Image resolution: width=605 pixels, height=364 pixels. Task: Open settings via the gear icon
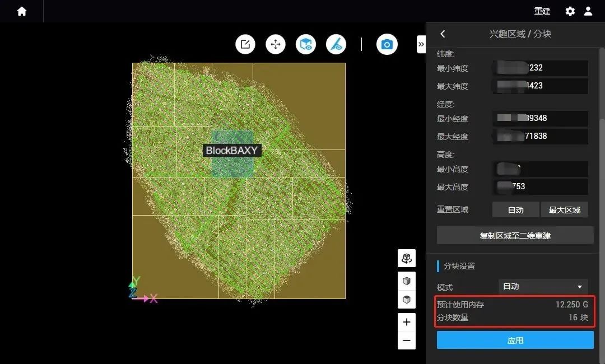[x=570, y=11]
